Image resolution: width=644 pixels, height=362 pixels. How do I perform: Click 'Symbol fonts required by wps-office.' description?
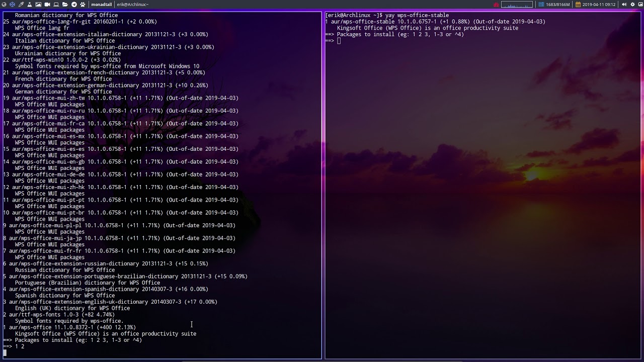(x=69, y=321)
